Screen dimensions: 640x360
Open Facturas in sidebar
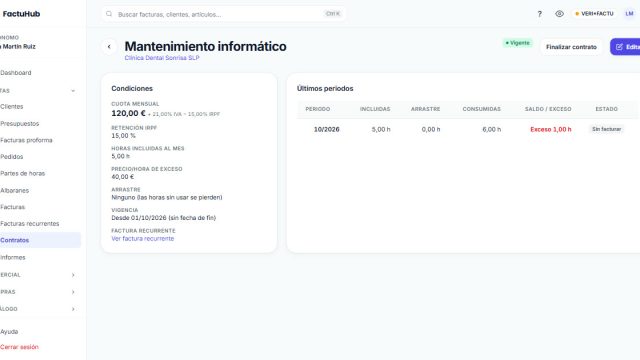12,207
